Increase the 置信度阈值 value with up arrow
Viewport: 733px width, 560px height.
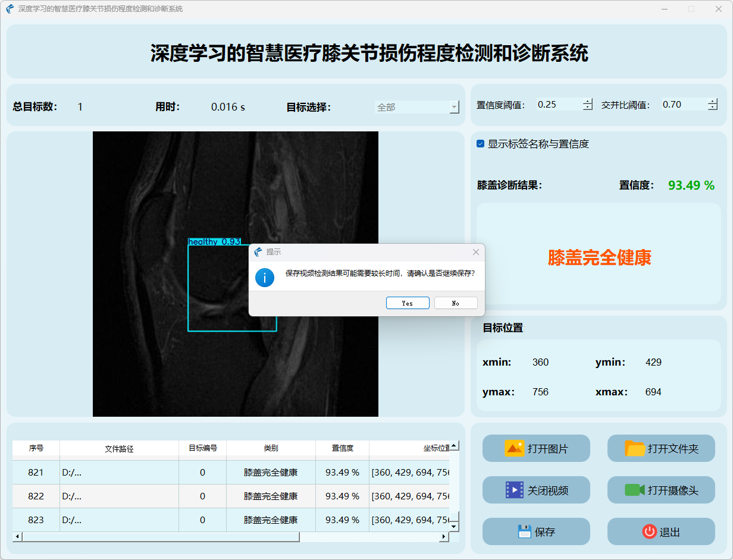click(x=588, y=102)
